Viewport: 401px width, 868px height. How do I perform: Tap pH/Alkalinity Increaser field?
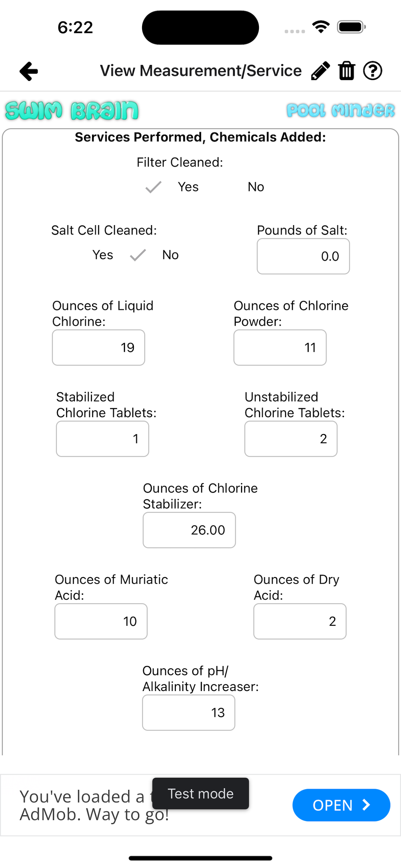188,713
